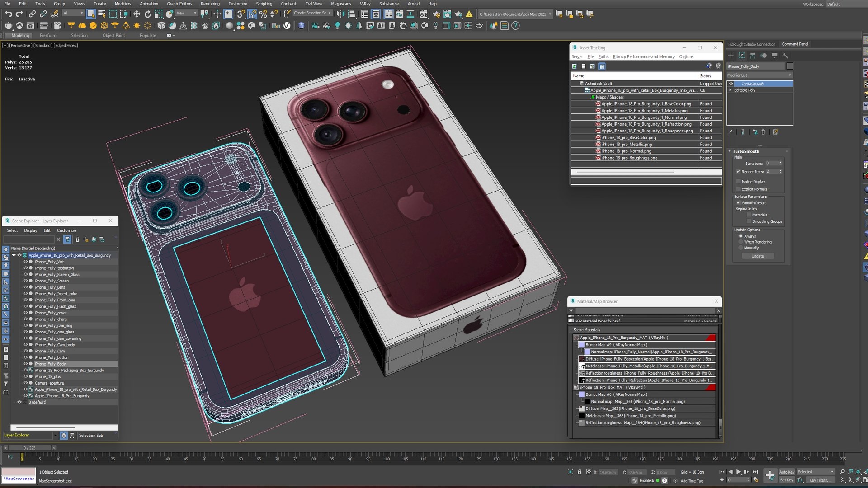
Task: Click the help question mark toolbar icon
Action: coord(516,26)
